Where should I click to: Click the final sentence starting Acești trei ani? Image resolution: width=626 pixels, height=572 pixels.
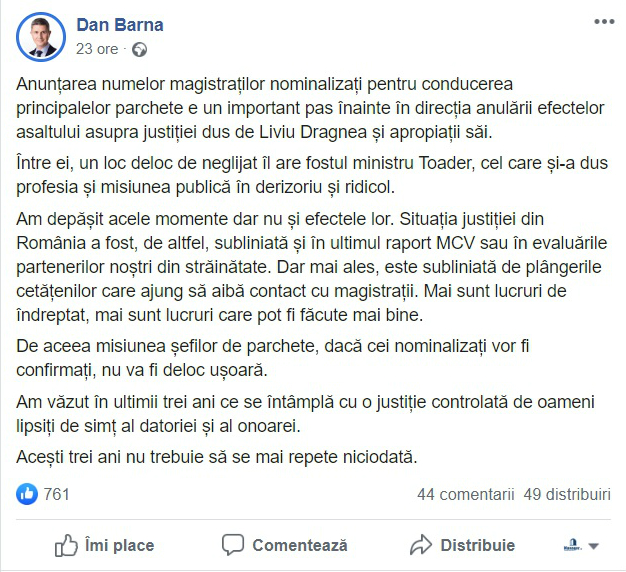click(217, 457)
